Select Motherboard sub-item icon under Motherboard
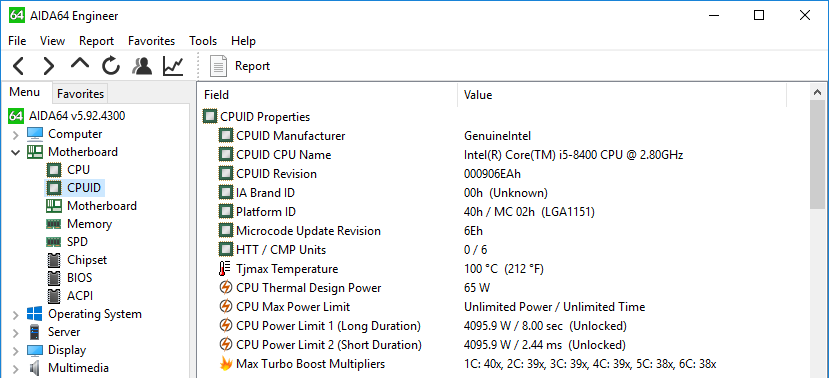 [53, 206]
